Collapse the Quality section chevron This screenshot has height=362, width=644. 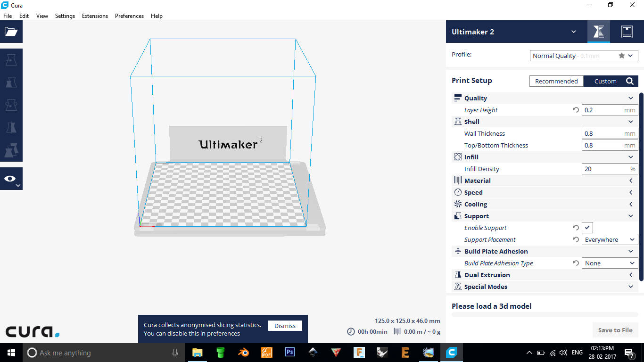pos(631,98)
